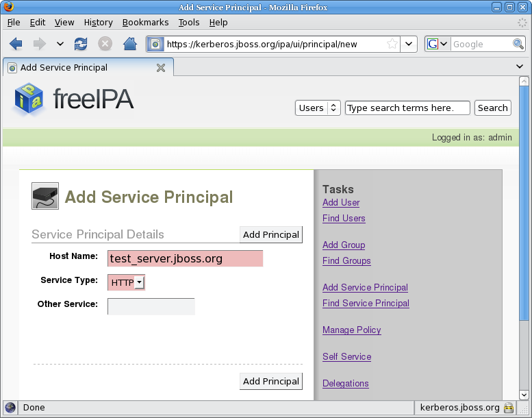The image size is (532, 418).
Task: Click the freeIPA logo
Action: point(73,100)
